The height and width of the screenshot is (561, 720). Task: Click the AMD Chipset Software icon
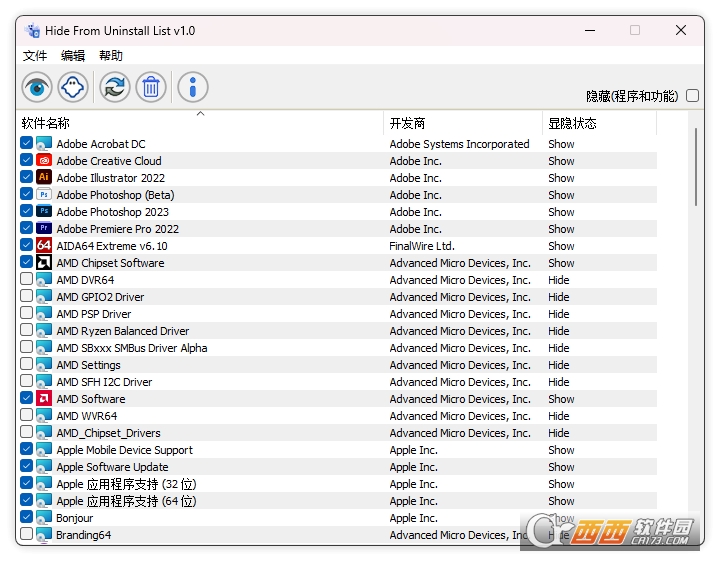pyautogui.click(x=44, y=263)
